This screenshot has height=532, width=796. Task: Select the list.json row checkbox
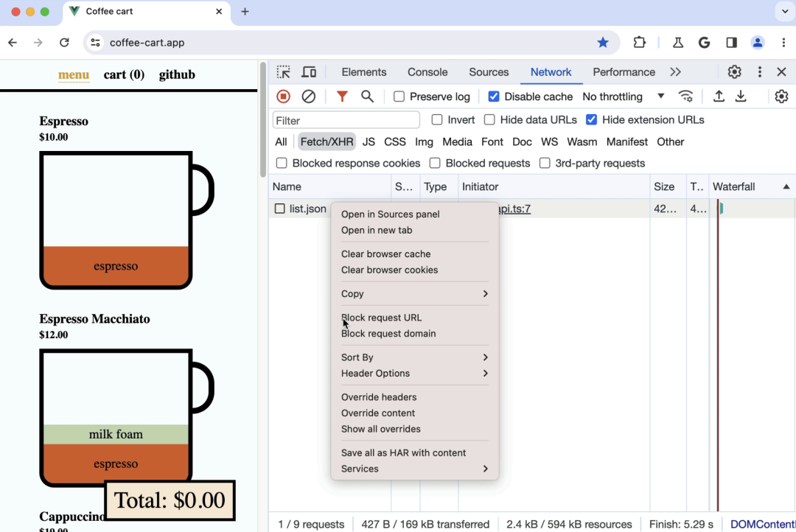(280, 209)
